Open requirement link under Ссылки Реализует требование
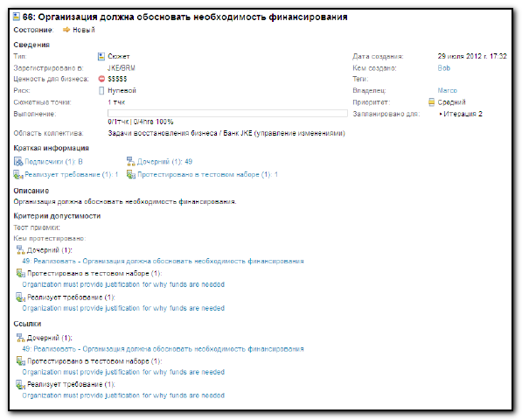 [x=123, y=395]
